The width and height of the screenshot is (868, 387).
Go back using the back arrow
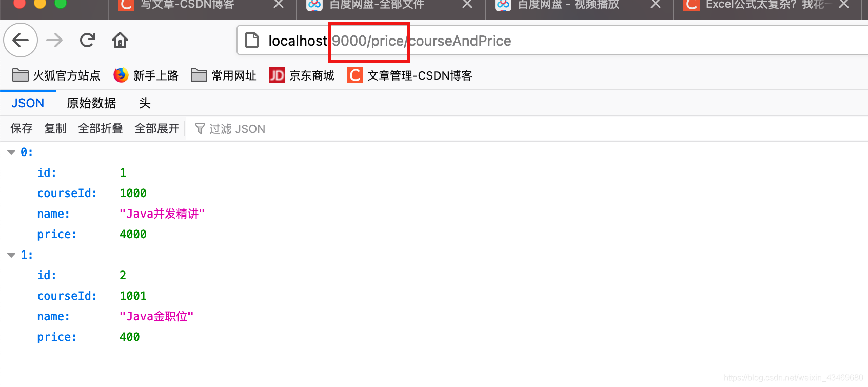[x=21, y=40]
